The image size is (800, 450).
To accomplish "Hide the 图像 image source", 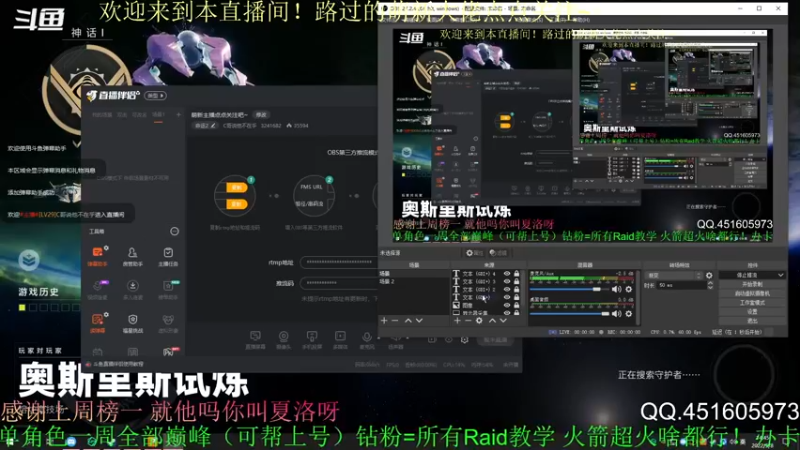I will 507,305.
